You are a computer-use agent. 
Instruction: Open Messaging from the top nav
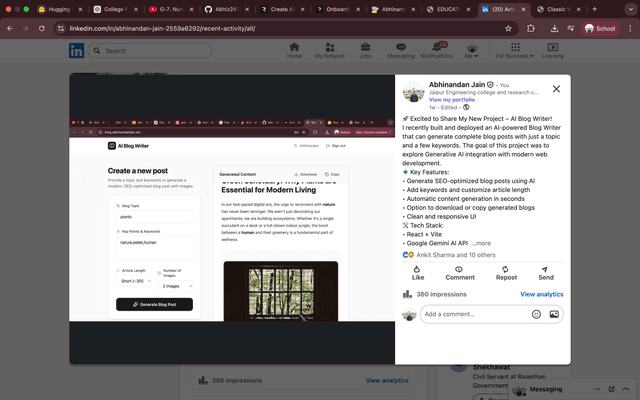coord(401,51)
